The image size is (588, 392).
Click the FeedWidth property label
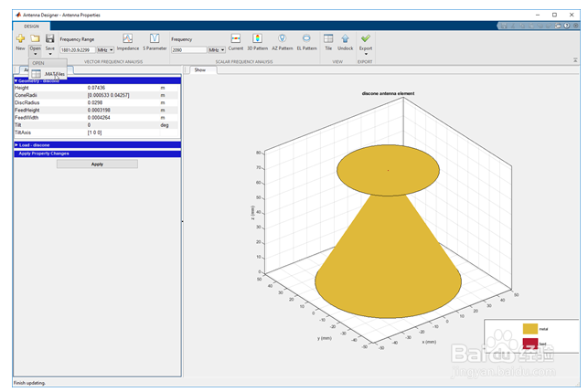click(x=27, y=118)
